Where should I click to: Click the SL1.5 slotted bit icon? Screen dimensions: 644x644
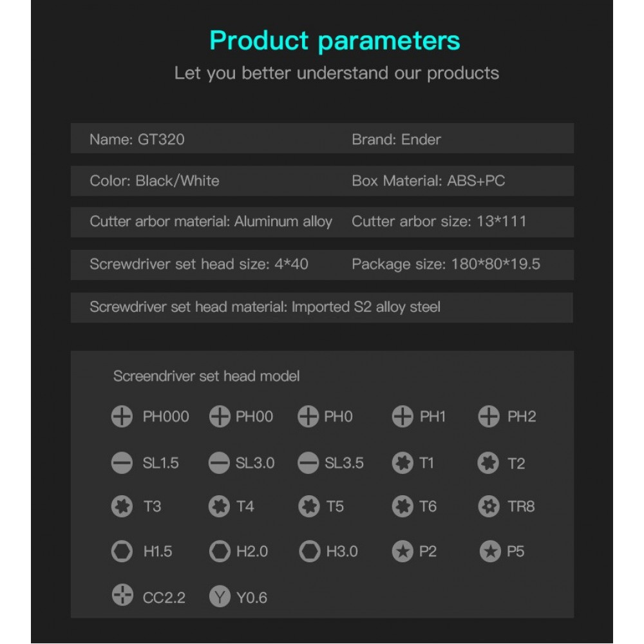click(122, 463)
